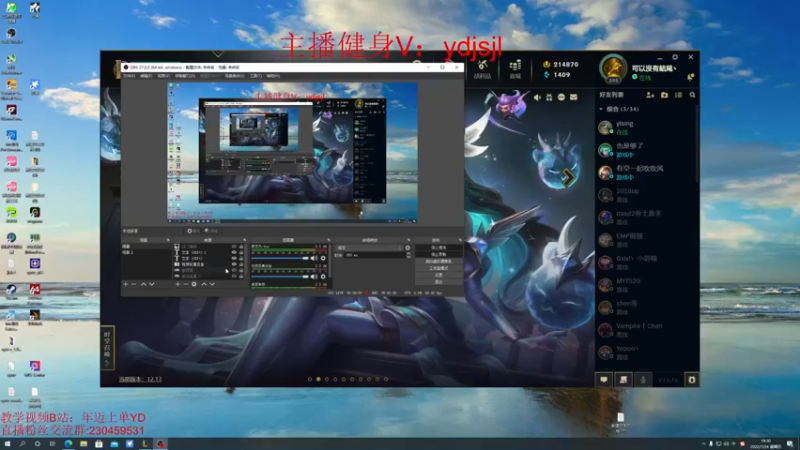Click the golden arrow on the League splash orb
Viewport: 800px width, 450px height.
coord(568,177)
